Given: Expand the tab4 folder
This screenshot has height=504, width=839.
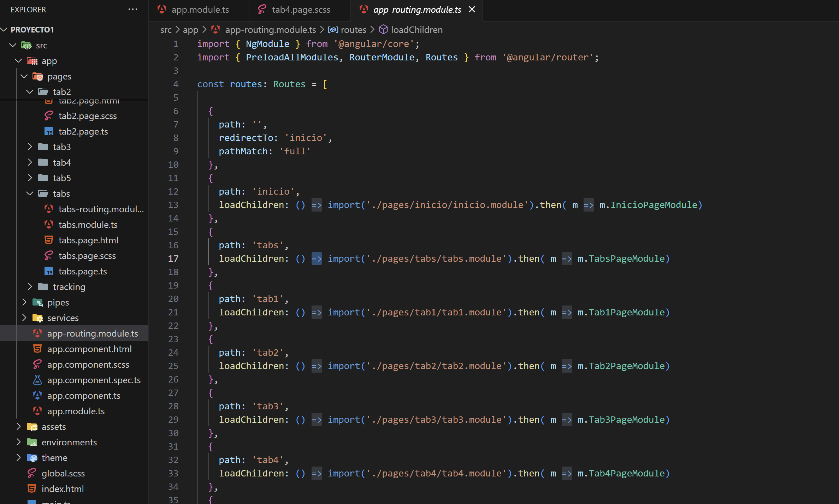Looking at the screenshot, I should [x=30, y=162].
